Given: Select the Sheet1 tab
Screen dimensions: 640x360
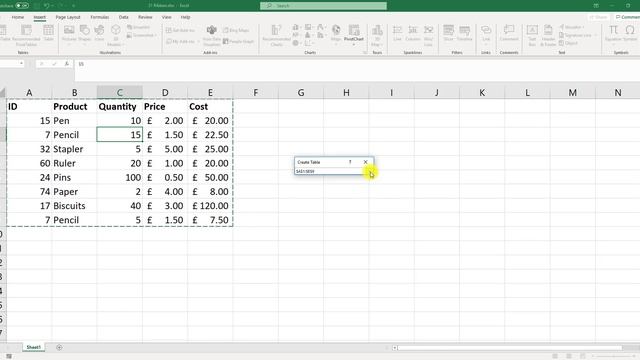Looking at the screenshot, I should click(x=33, y=347).
